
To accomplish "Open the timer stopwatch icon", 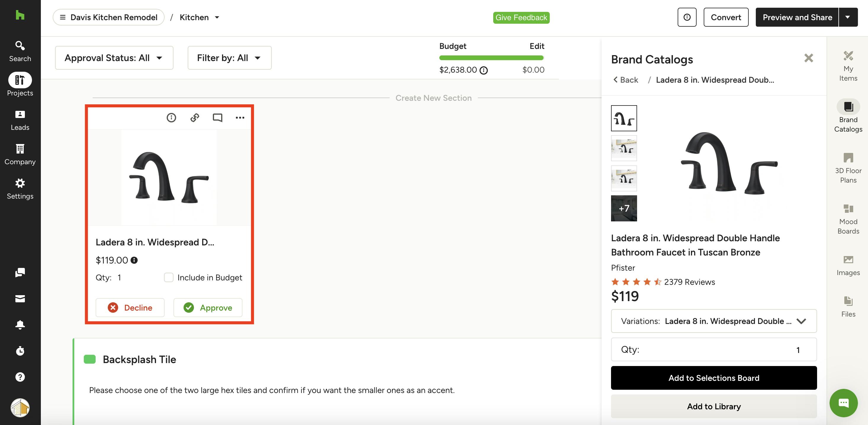I will pyautogui.click(x=20, y=351).
